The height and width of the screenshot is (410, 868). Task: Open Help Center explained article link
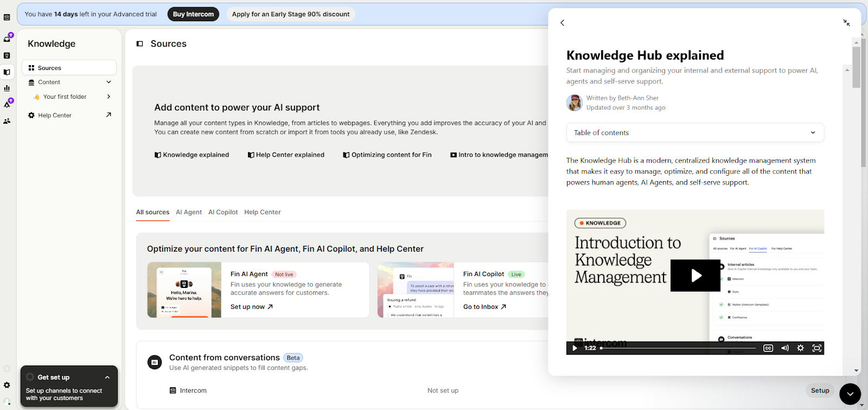[286, 155]
